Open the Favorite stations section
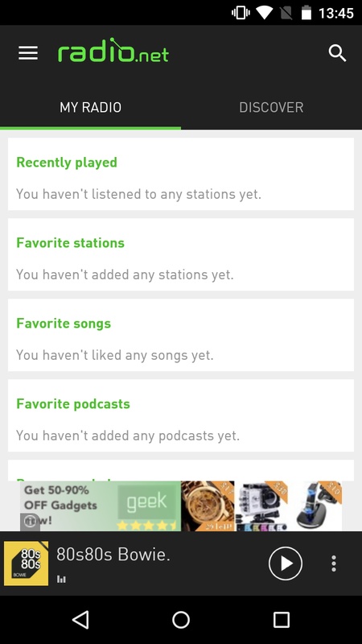 point(181,254)
